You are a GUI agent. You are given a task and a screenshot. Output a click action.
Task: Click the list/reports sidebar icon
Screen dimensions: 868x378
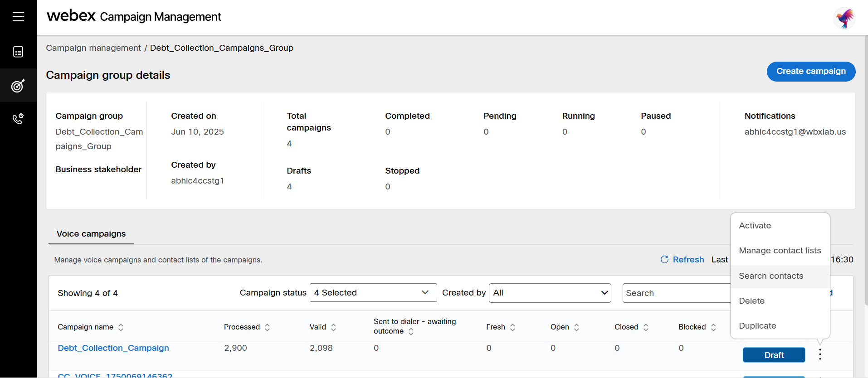click(18, 52)
